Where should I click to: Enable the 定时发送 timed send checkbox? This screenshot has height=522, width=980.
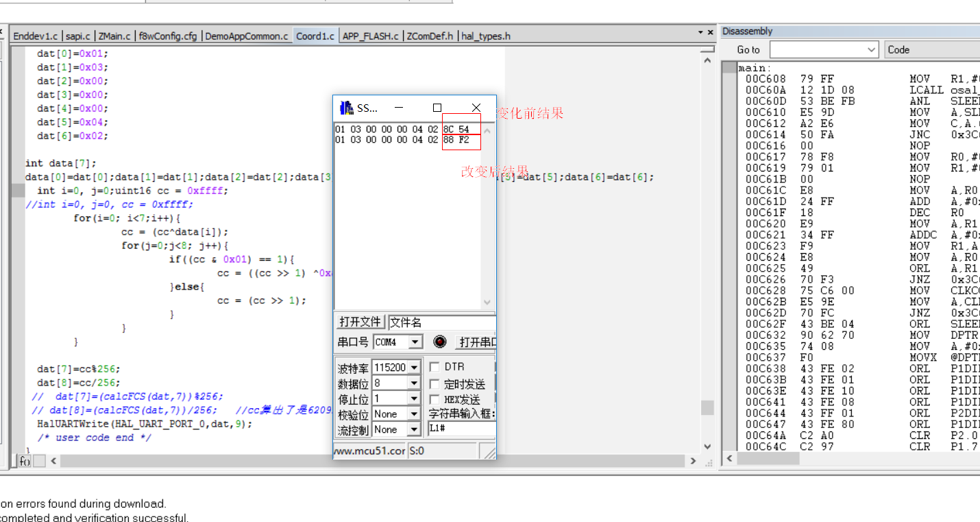point(434,384)
